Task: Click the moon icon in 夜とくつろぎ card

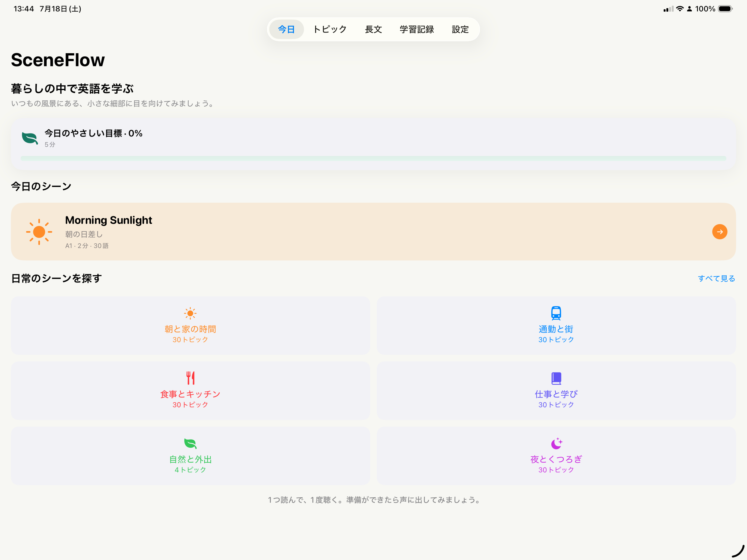Action: [x=556, y=443]
